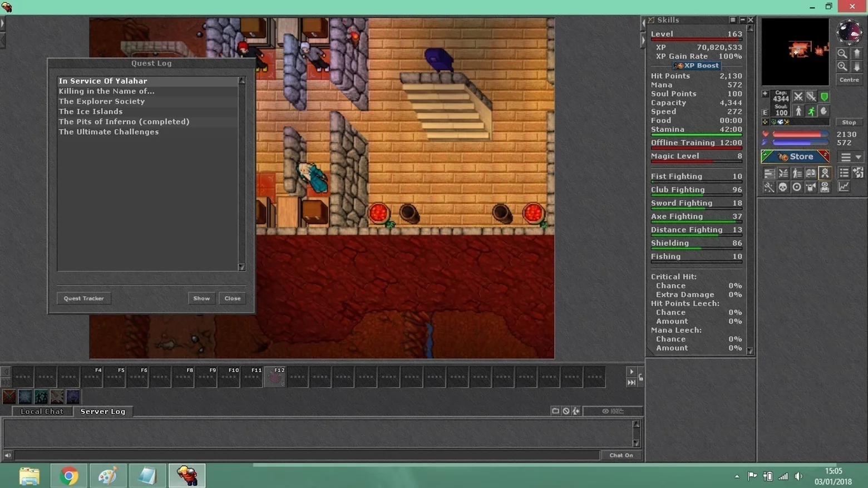Click the Centre minimap button
This screenshot has width=868, height=488.
click(x=849, y=80)
